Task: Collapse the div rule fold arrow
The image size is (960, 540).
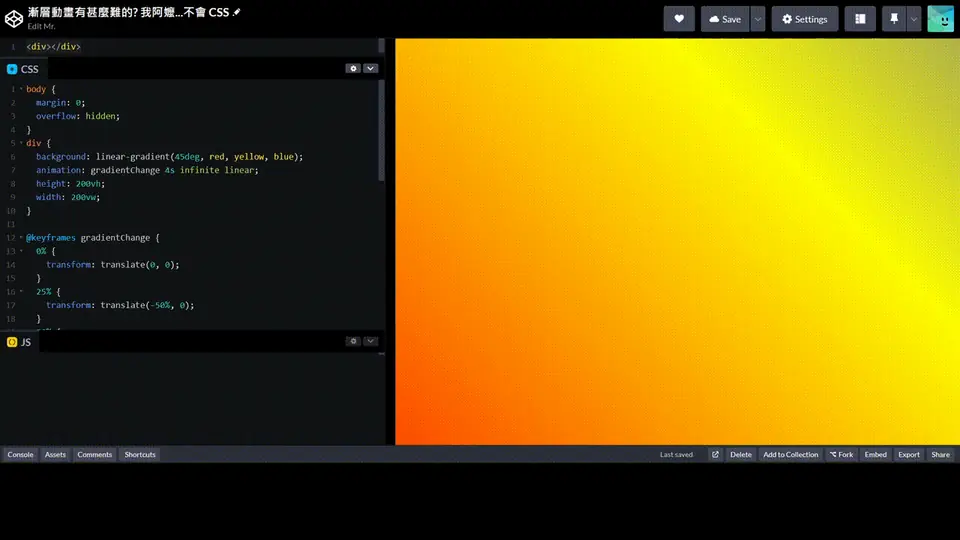Action: [21, 143]
